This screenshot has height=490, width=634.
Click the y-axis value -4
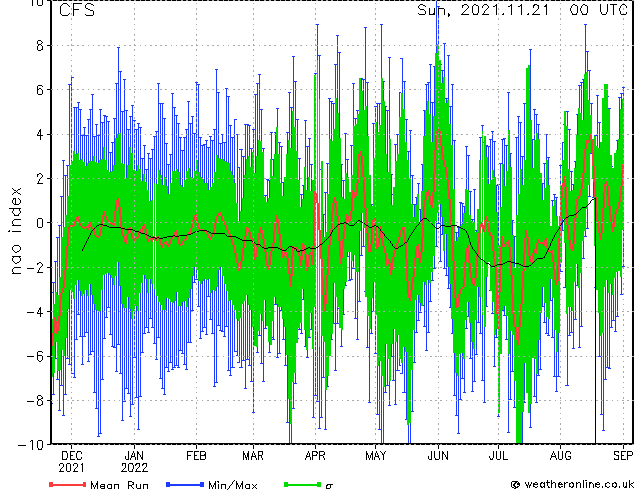pyautogui.click(x=35, y=312)
